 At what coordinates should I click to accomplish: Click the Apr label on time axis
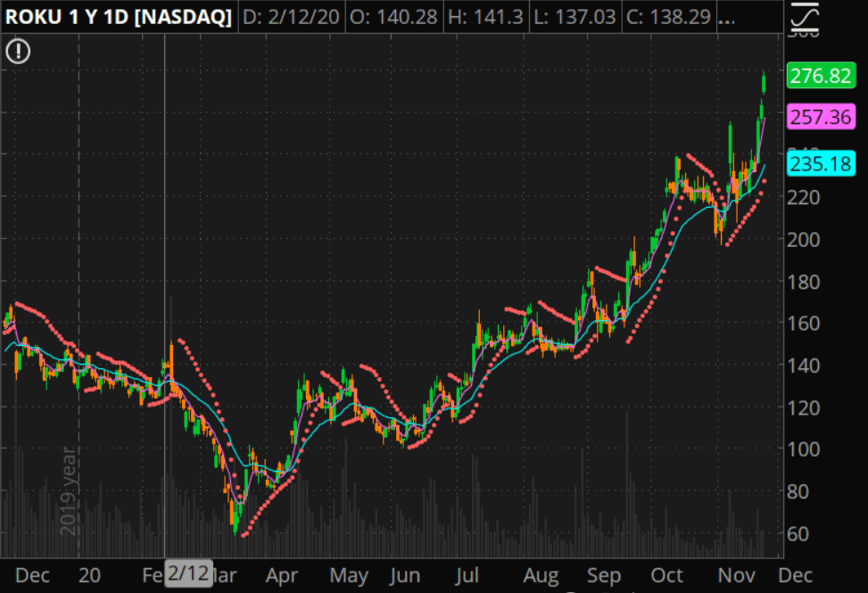pyautogui.click(x=282, y=576)
